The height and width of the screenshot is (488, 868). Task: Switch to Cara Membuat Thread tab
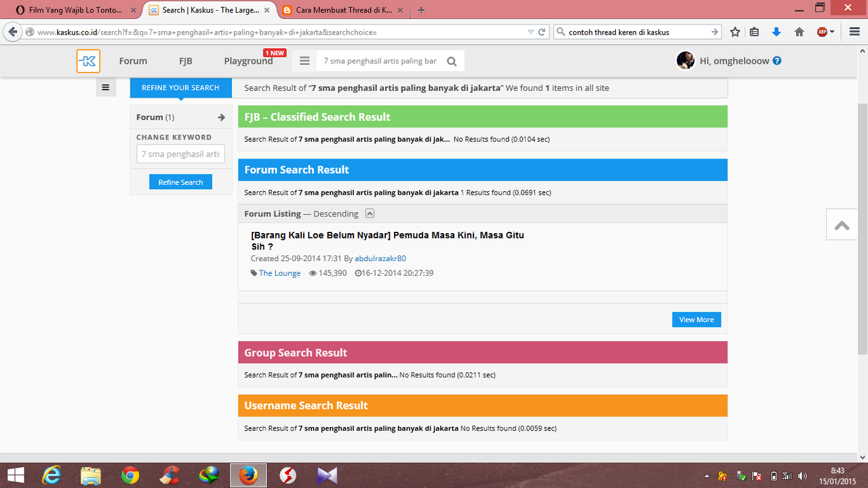(x=343, y=10)
